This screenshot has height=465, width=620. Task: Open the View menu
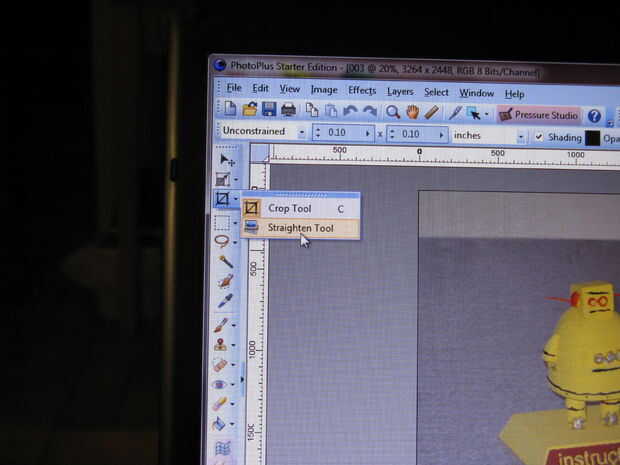pos(289,89)
